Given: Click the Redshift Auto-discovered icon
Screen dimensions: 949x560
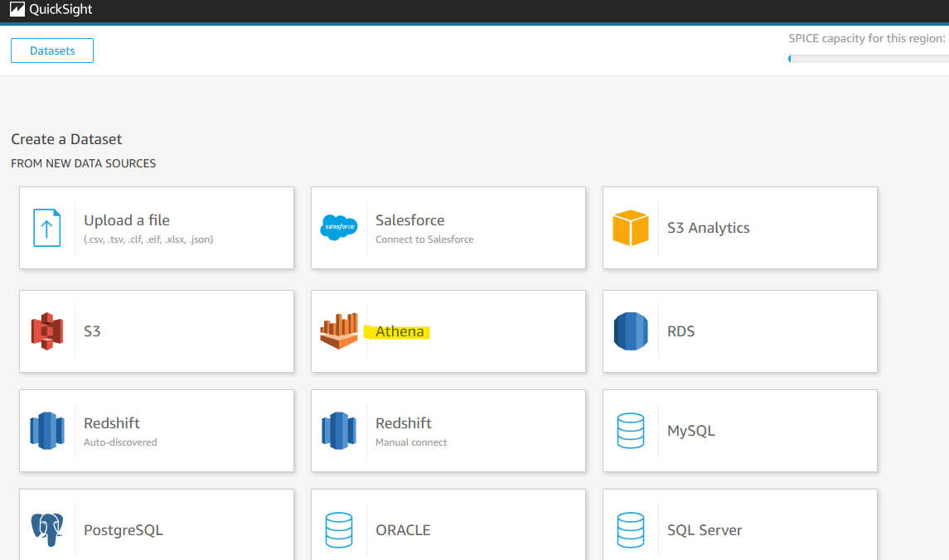Looking at the screenshot, I should (x=47, y=431).
